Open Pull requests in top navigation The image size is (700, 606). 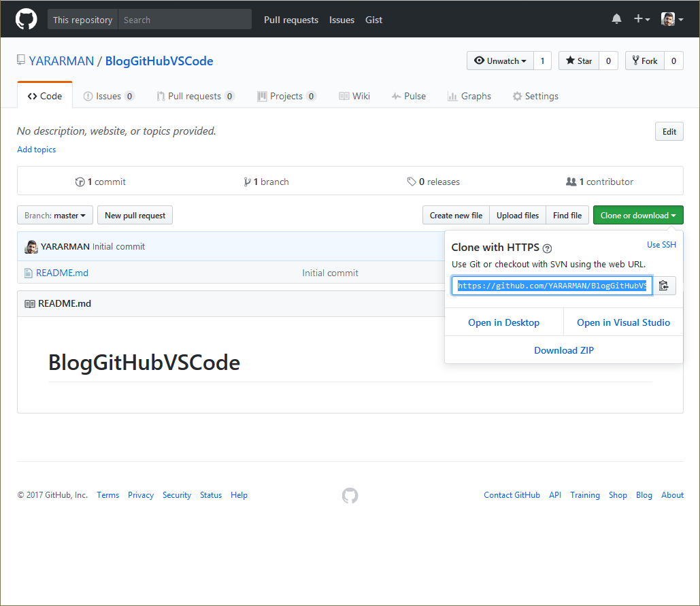coord(291,20)
